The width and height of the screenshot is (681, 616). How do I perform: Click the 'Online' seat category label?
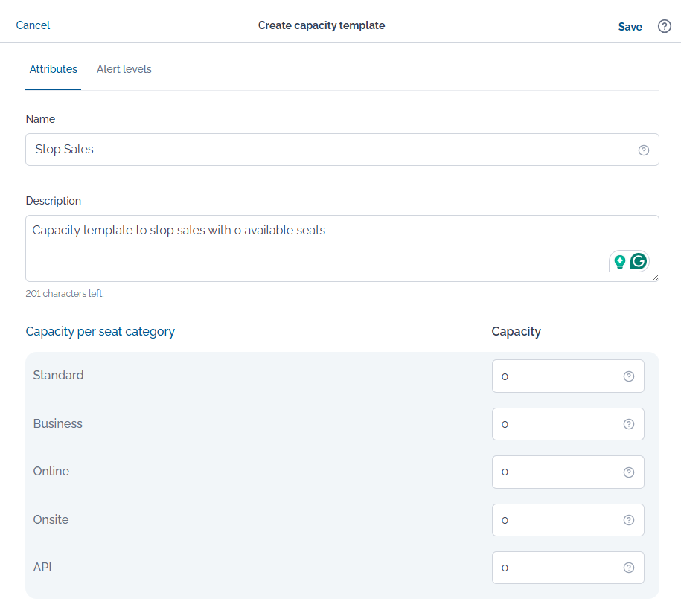pos(51,472)
